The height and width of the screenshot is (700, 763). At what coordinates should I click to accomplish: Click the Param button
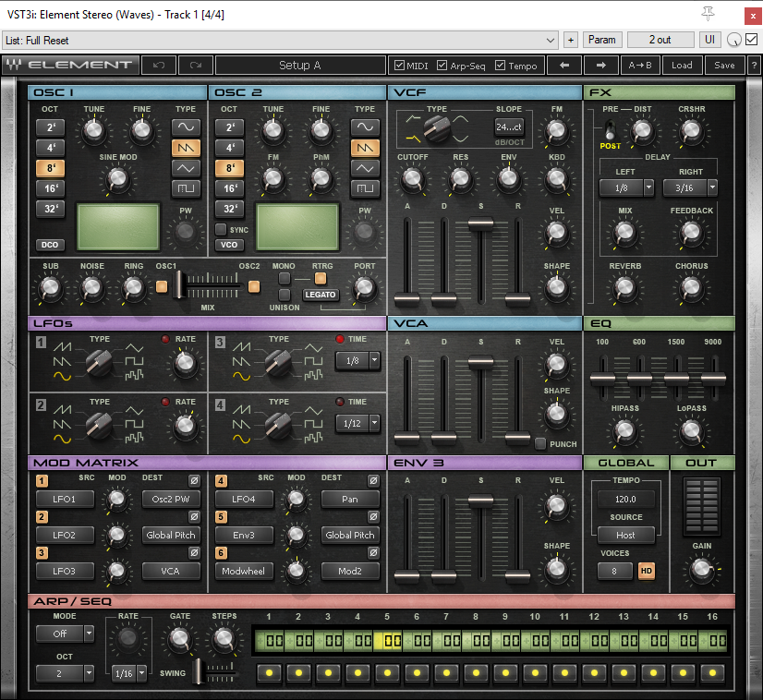coord(601,40)
